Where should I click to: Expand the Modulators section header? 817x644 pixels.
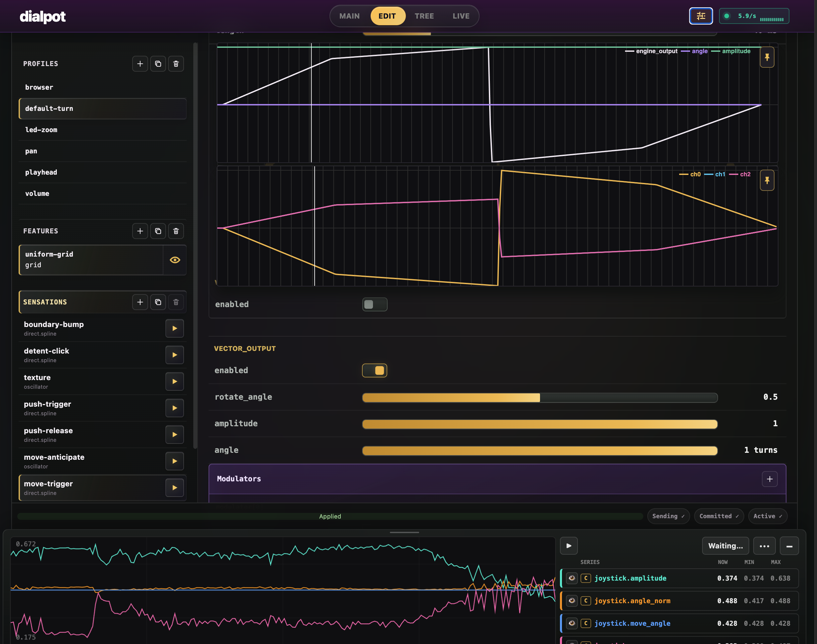point(497,479)
